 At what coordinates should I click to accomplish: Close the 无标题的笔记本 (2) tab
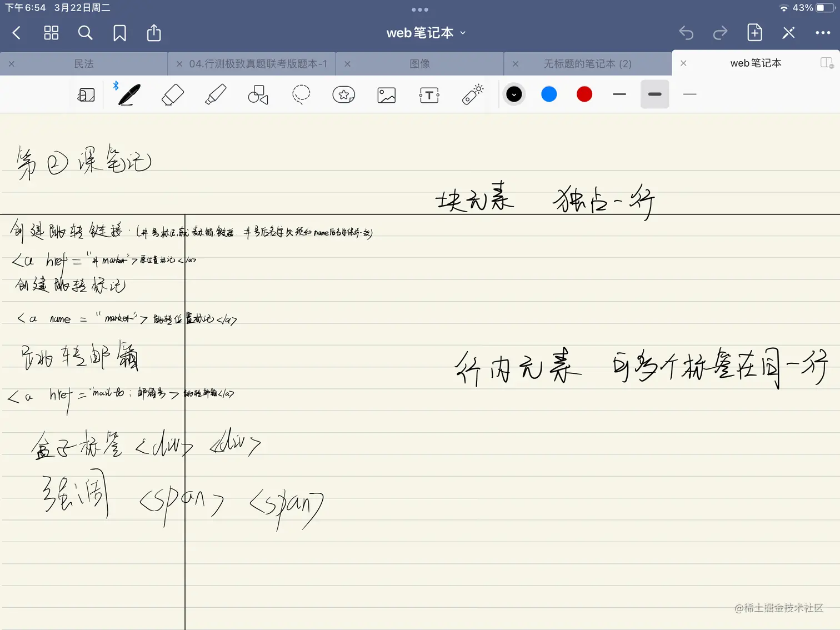pos(516,64)
